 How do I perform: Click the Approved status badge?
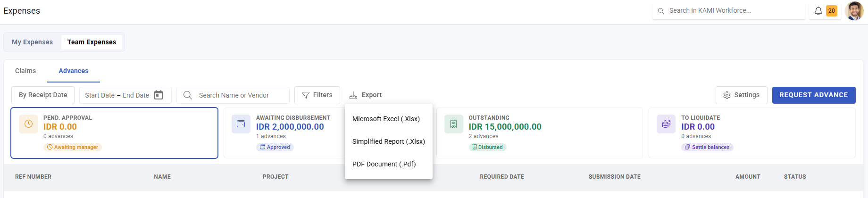pos(275,147)
